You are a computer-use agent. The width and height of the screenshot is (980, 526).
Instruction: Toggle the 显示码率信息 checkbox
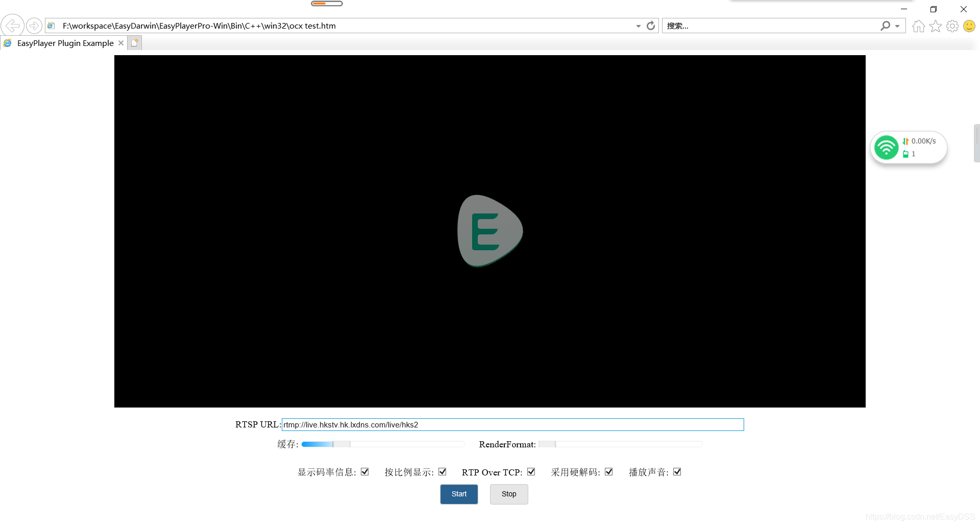coord(364,472)
